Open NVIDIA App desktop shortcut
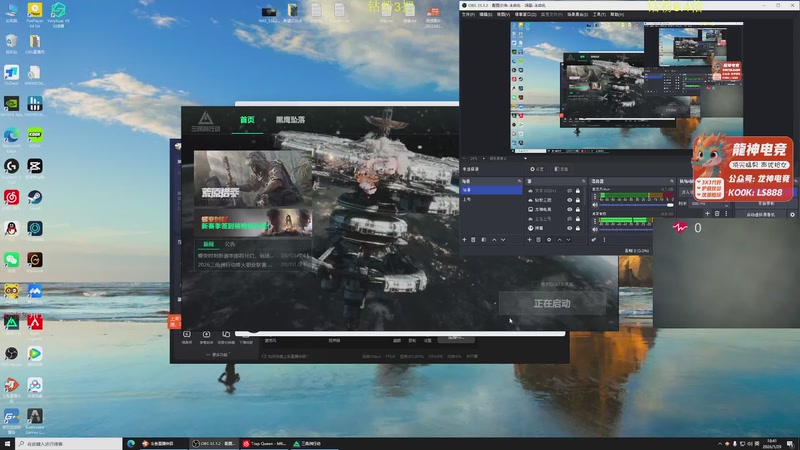This screenshot has height=450, width=800. click(x=11, y=106)
